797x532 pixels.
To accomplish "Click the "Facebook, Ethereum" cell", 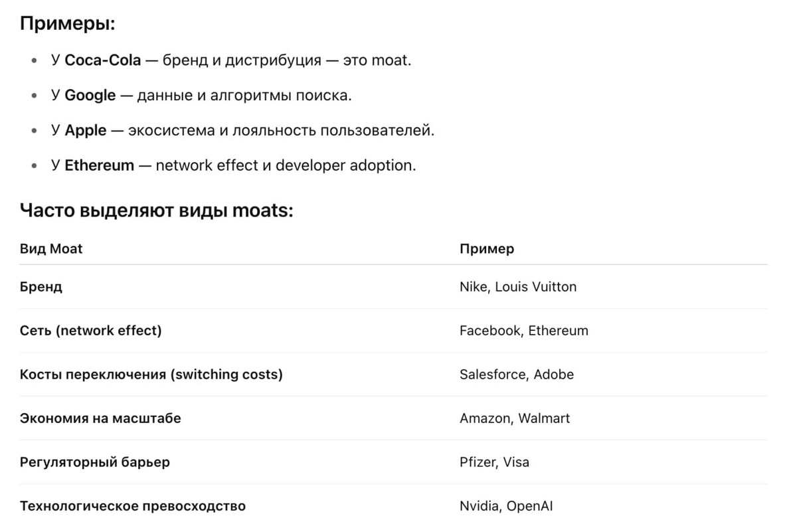I will [524, 331].
